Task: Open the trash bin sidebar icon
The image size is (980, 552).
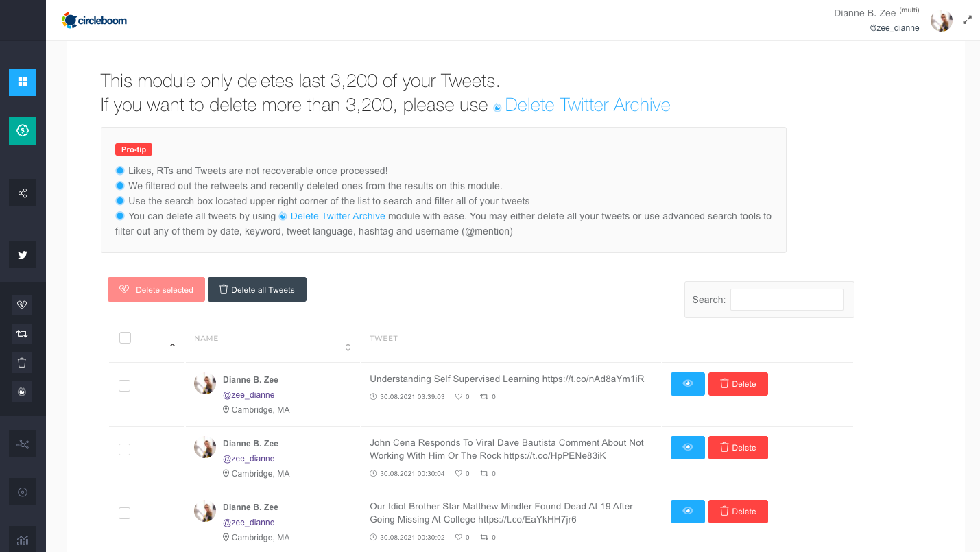Action: (22, 363)
